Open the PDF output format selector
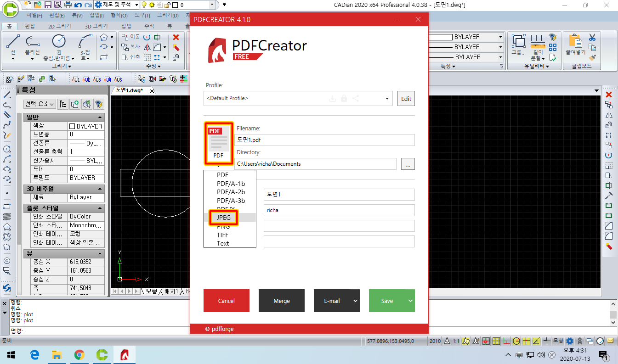 click(218, 144)
